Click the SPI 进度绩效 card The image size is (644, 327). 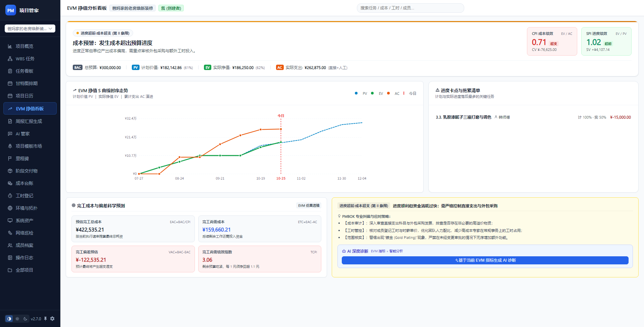click(x=606, y=42)
